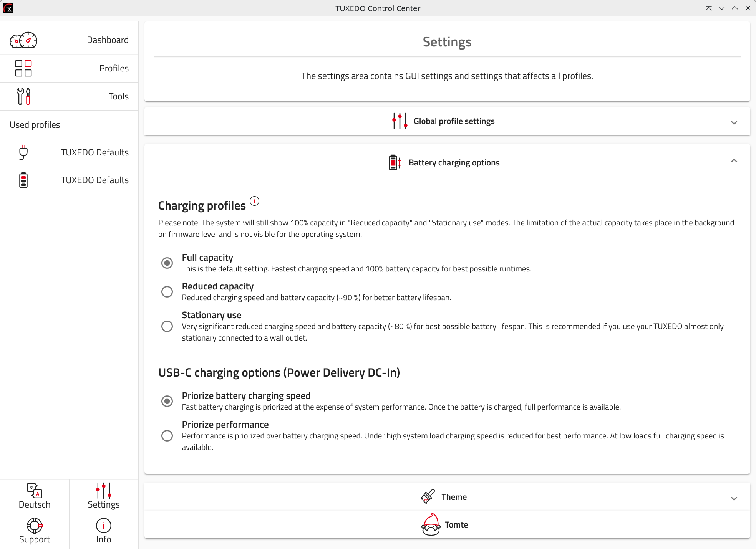Open Support via sidebar label

click(35, 539)
